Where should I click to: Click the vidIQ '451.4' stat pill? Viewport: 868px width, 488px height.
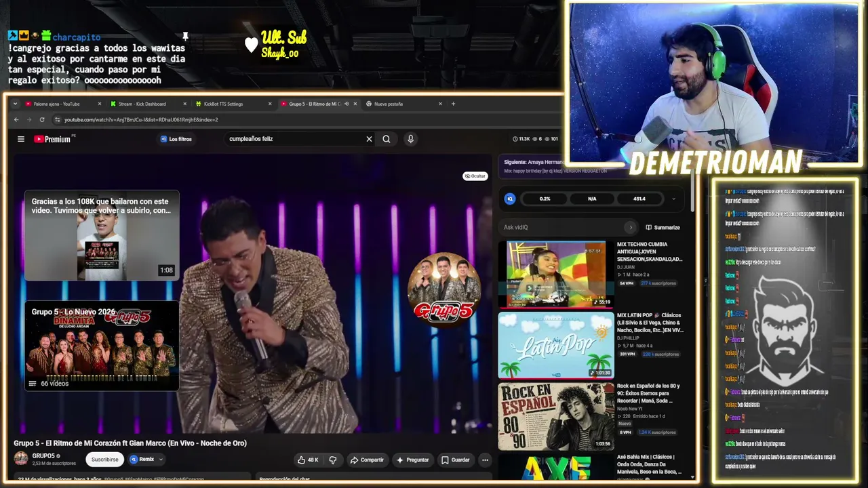[x=639, y=199]
